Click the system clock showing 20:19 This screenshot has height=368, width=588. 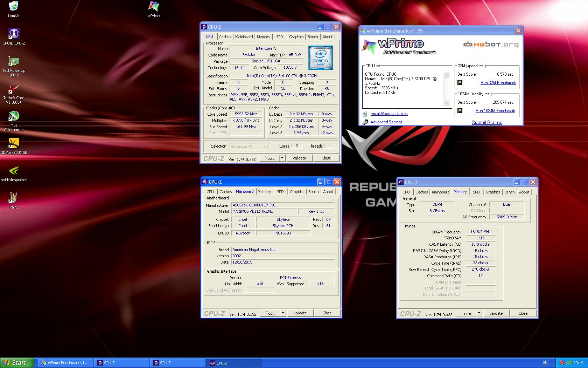coord(578,363)
